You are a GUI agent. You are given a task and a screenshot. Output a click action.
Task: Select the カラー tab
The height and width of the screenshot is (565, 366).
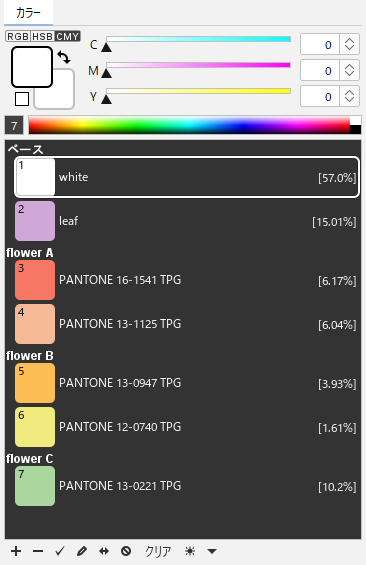pos(28,13)
